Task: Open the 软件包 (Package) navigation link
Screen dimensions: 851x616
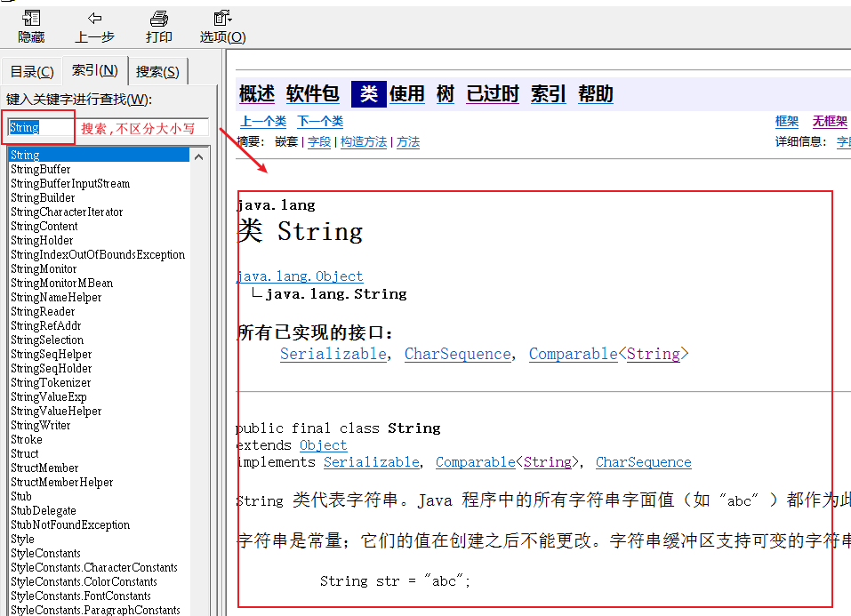Action: click(312, 94)
